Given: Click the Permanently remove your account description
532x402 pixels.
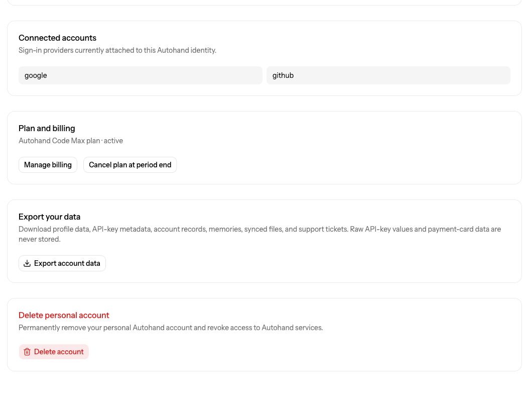Looking at the screenshot, I should coord(171,328).
